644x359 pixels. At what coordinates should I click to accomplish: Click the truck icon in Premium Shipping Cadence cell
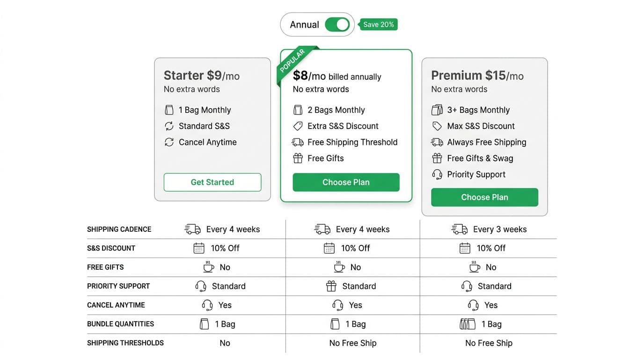tap(459, 229)
